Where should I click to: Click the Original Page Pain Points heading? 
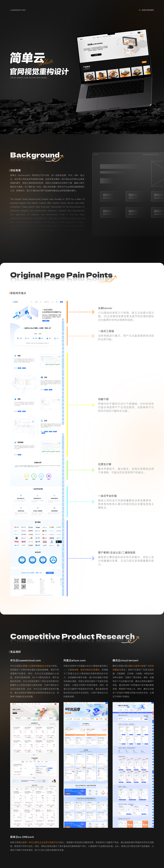coord(61,275)
